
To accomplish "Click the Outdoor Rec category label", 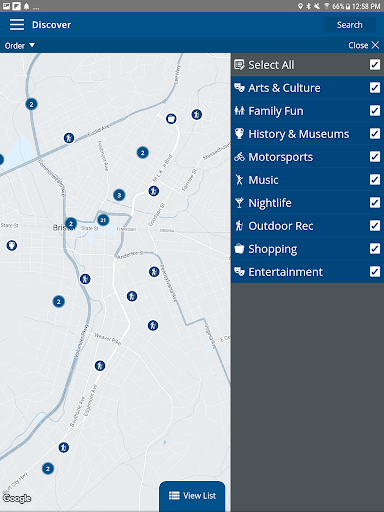I will tap(281, 226).
